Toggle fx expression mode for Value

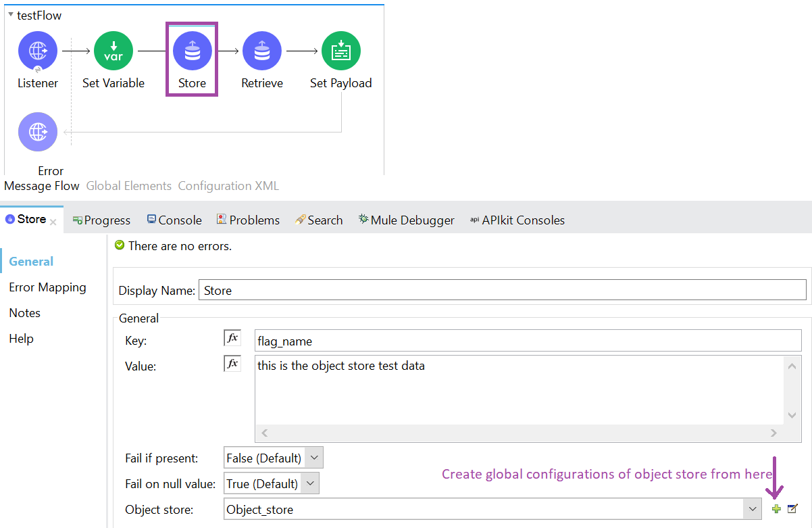[x=232, y=364]
